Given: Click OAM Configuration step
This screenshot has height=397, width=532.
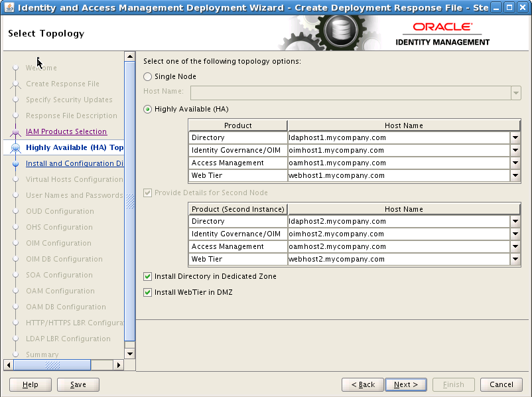Looking at the screenshot, I should [x=60, y=291].
